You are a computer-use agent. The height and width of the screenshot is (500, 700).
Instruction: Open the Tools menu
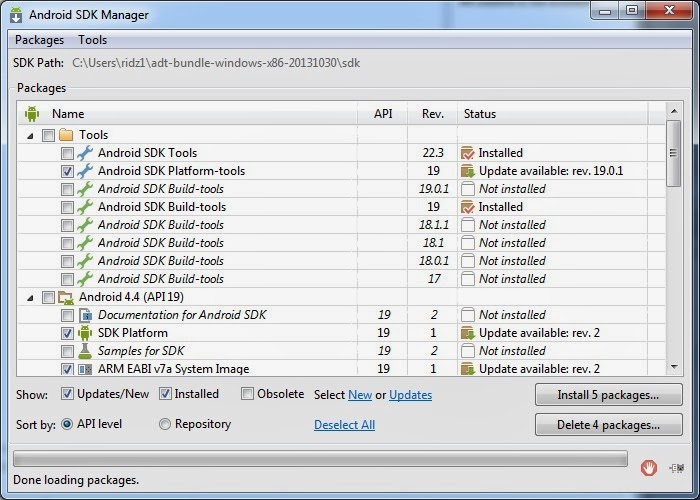pos(92,40)
